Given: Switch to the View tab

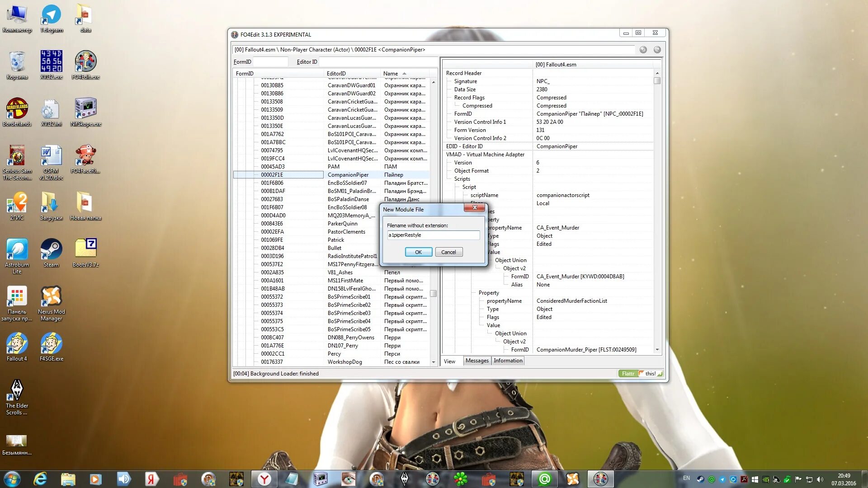Looking at the screenshot, I should point(449,361).
